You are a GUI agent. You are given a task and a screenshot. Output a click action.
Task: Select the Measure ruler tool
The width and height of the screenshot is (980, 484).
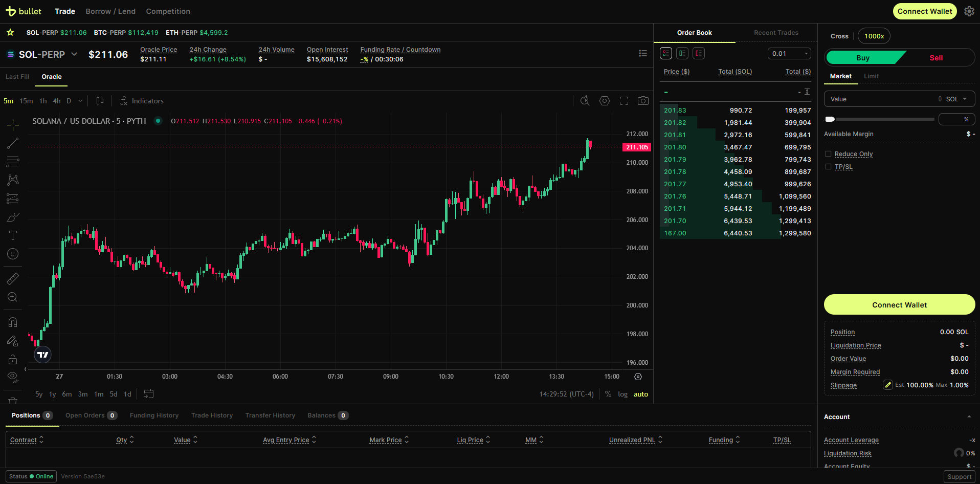point(13,279)
